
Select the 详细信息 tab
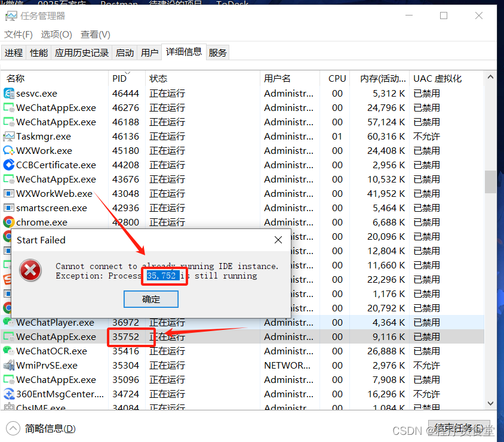coord(183,52)
